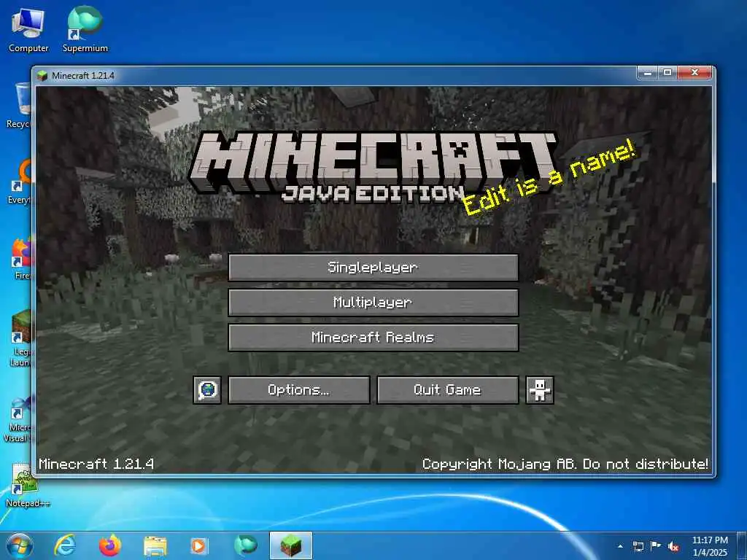Minimize the Minecraft window
Screen dimensions: 747x560
648,72
